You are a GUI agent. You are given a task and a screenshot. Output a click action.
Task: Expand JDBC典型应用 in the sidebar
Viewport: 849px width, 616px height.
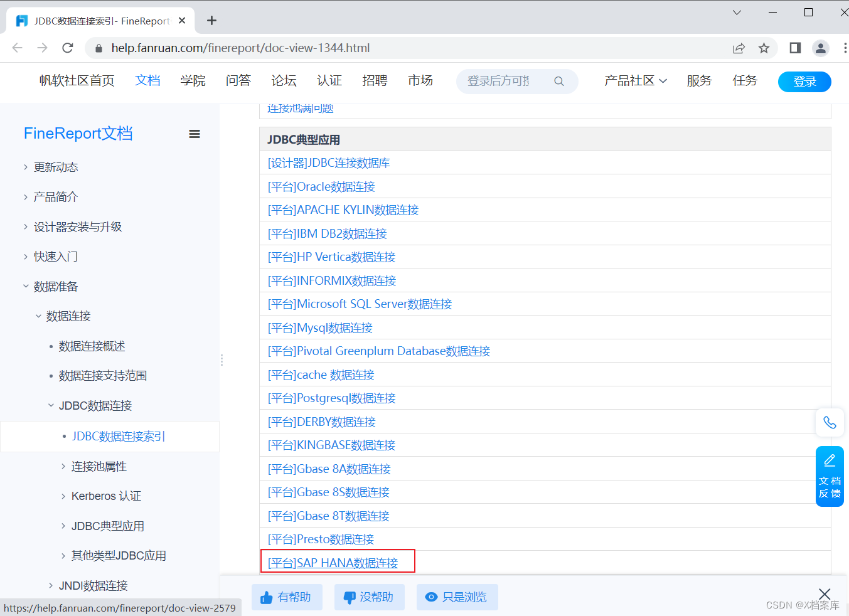coord(63,526)
